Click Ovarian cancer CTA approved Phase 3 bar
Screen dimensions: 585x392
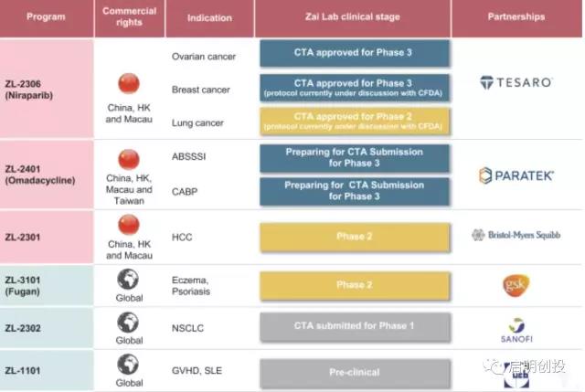click(351, 53)
